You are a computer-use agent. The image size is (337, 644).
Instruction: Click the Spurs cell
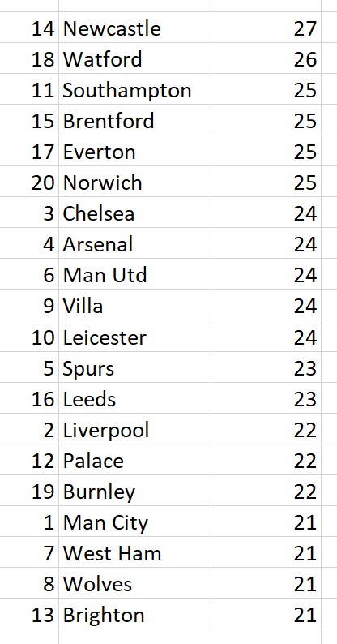[135, 367]
